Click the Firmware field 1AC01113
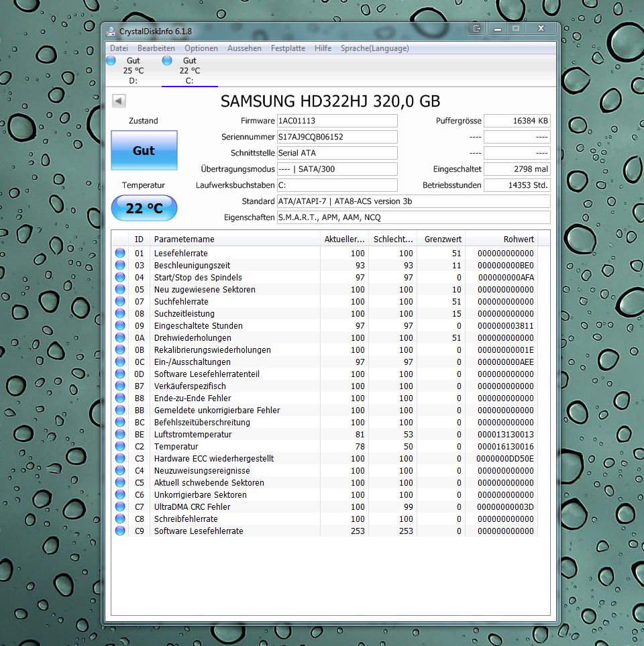644x646 pixels. (x=337, y=121)
